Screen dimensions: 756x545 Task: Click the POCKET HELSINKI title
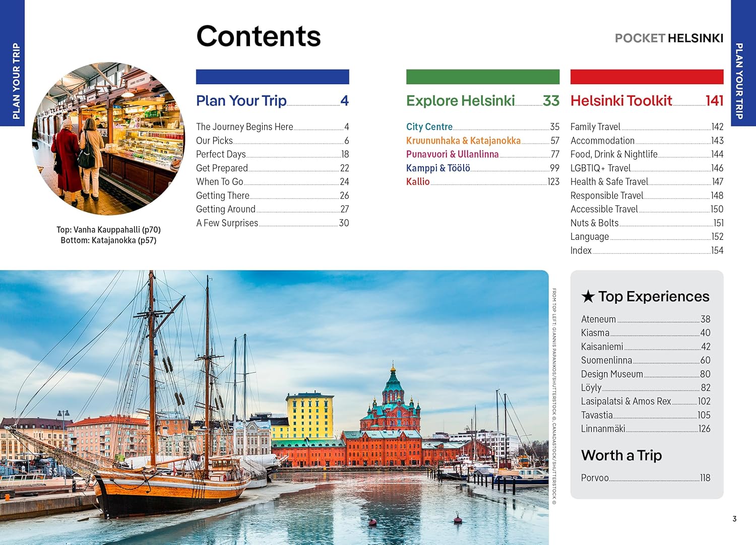[x=668, y=38]
